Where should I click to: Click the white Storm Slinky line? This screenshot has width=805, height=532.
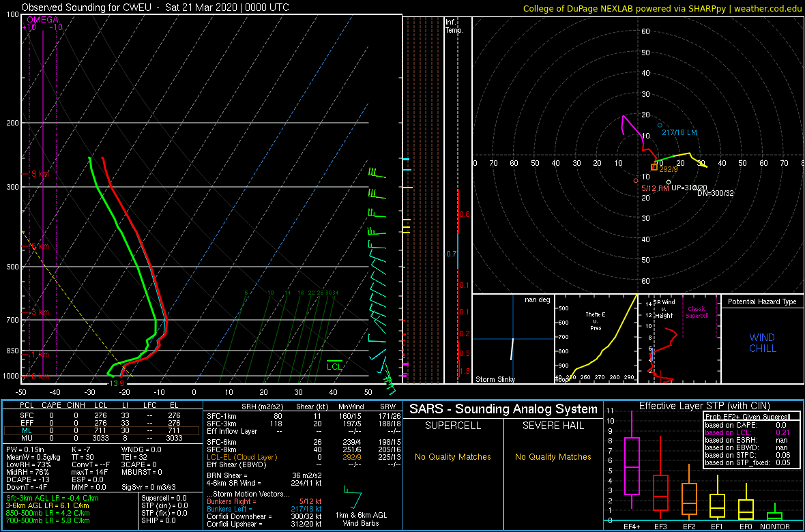point(512,348)
